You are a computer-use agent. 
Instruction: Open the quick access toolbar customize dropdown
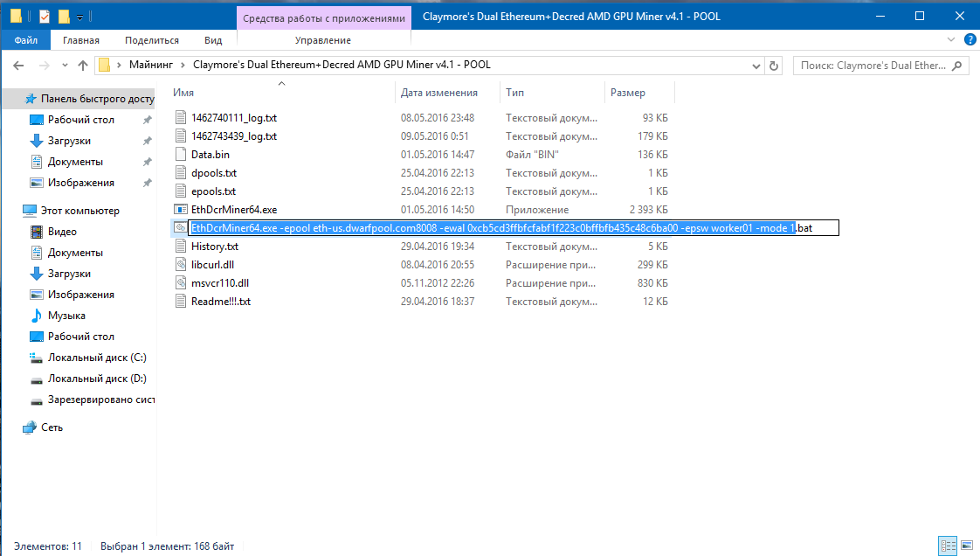(80, 17)
